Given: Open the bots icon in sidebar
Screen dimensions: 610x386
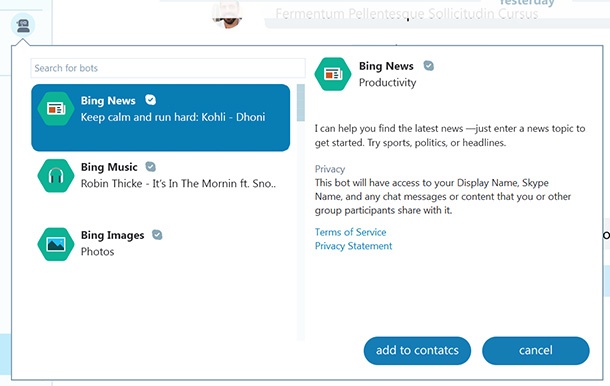Looking at the screenshot, I should tap(23, 25).
